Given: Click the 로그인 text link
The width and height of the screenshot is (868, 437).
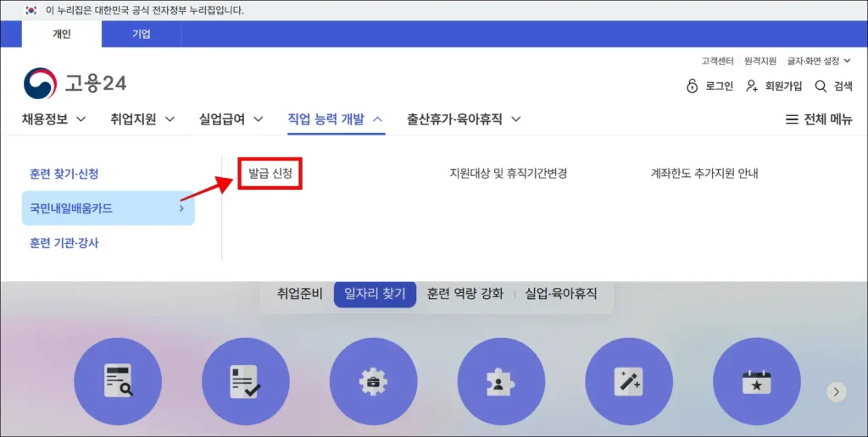Looking at the screenshot, I should coord(719,86).
